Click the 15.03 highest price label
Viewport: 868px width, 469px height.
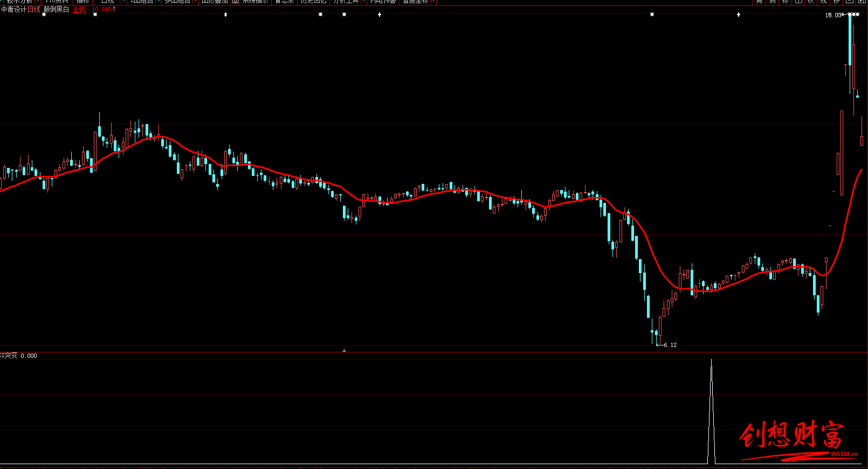pos(833,15)
